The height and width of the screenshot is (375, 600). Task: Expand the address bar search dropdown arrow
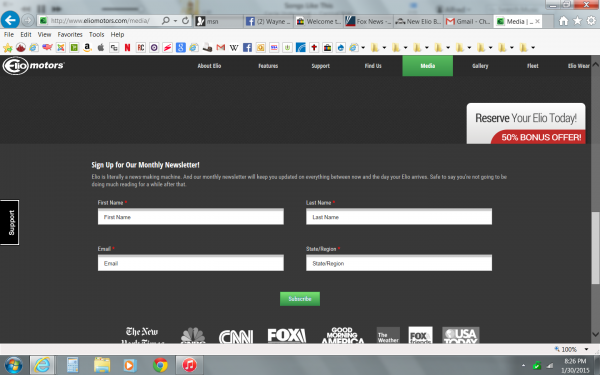pyautogui.click(x=175, y=21)
